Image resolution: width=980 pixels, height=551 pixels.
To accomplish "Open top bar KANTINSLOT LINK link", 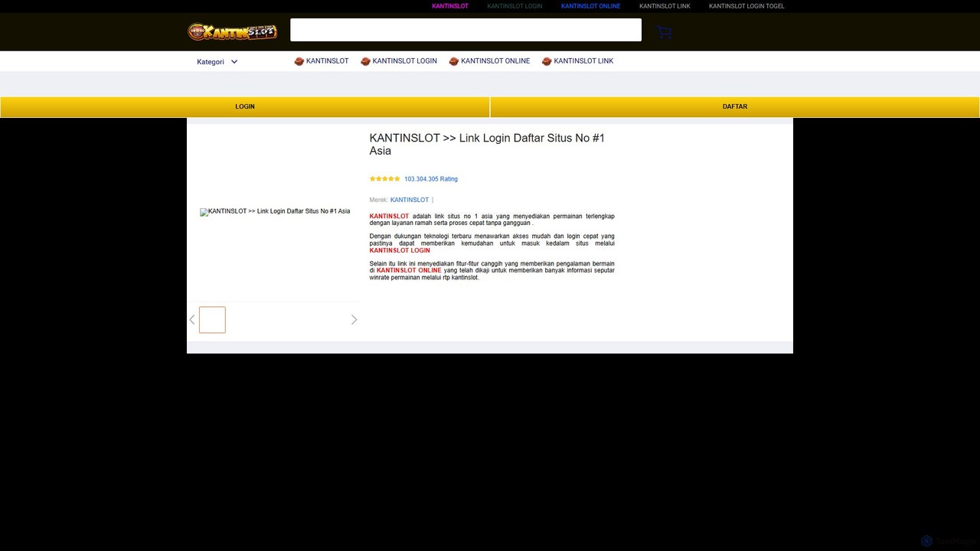I will [665, 6].
